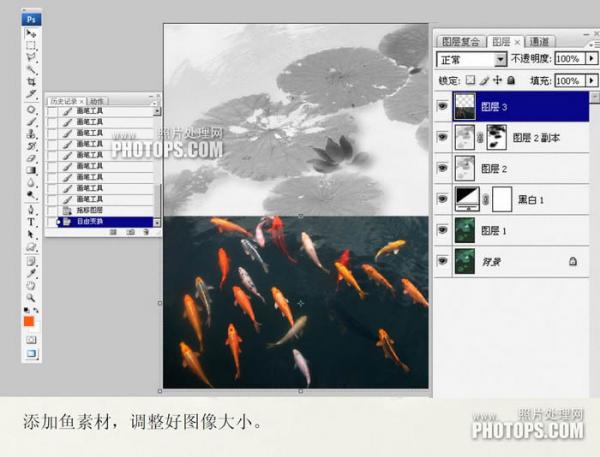Select the Eraser tool
Image resolution: width=600 pixels, height=457 pixels.
pyautogui.click(x=31, y=158)
